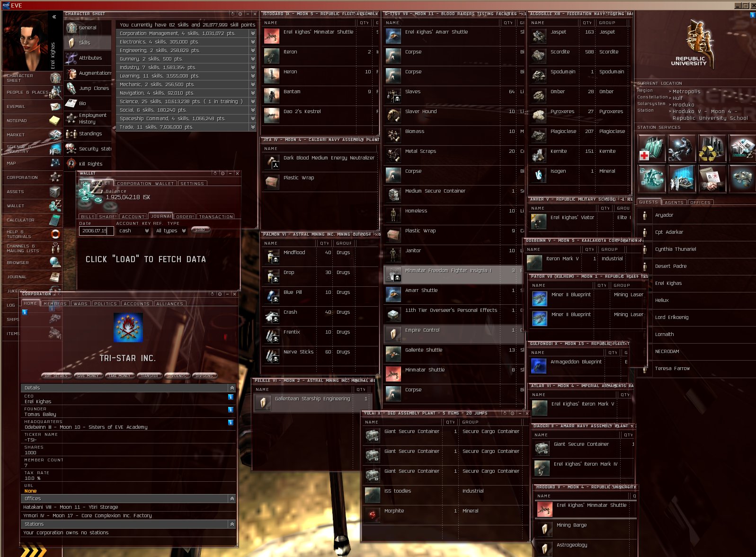Image resolution: width=756 pixels, height=557 pixels.
Task: Switch to the station Agents tab
Action: point(674,203)
